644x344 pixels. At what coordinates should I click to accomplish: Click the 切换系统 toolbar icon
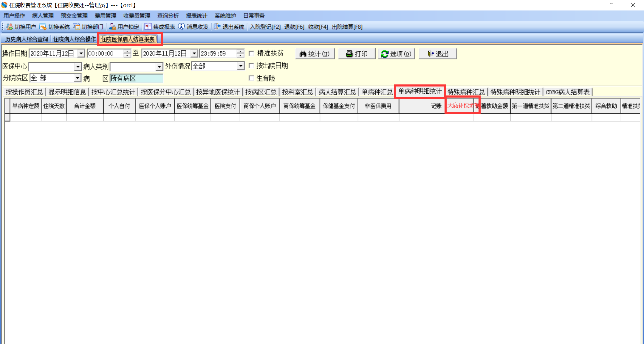coord(43,27)
